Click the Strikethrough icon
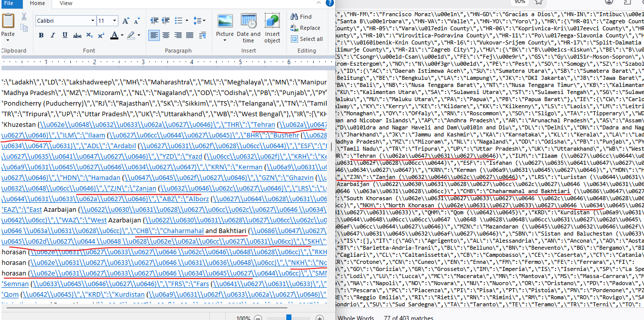 77,35
